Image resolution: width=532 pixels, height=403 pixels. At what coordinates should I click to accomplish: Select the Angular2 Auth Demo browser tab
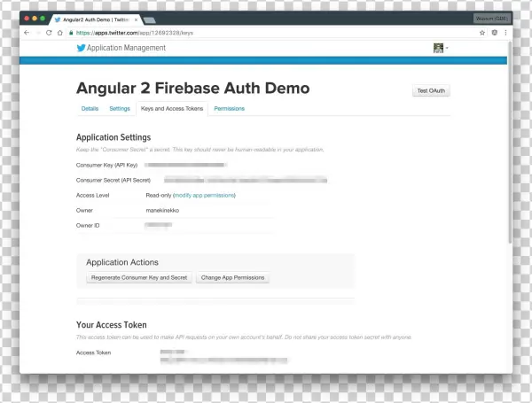96,19
